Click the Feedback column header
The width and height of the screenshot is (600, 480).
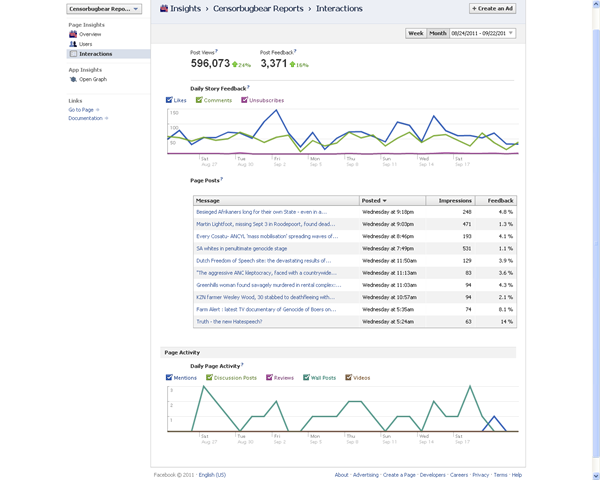coord(496,201)
